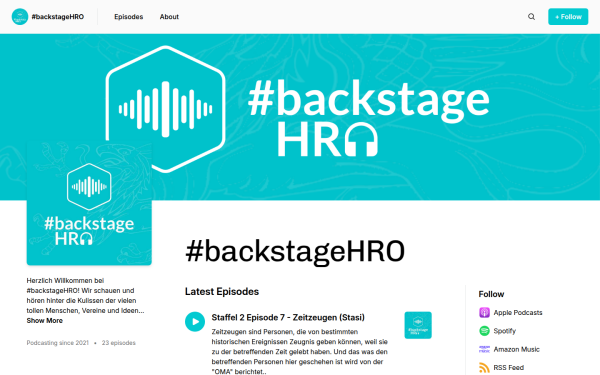Click the '23 episodes' text

point(119,343)
